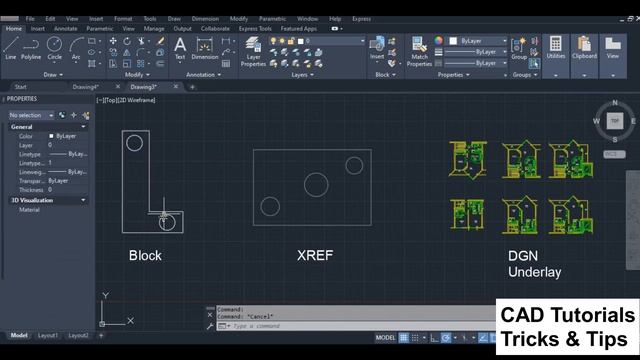The width and height of the screenshot is (640, 360).
Task: Open the layer selection dropdown
Action: click(x=362, y=41)
